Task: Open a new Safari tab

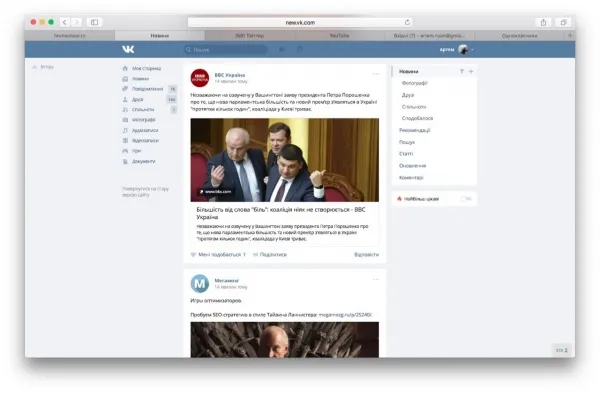Action: coord(570,36)
